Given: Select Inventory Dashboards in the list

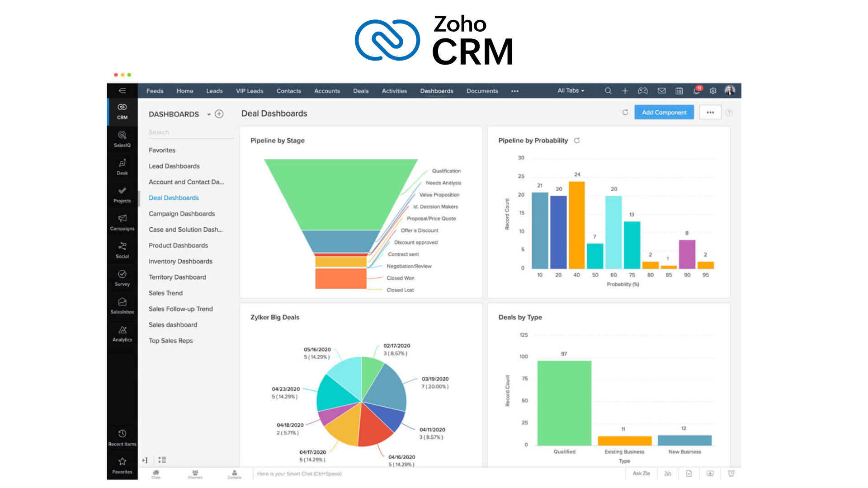Looking at the screenshot, I should [180, 261].
